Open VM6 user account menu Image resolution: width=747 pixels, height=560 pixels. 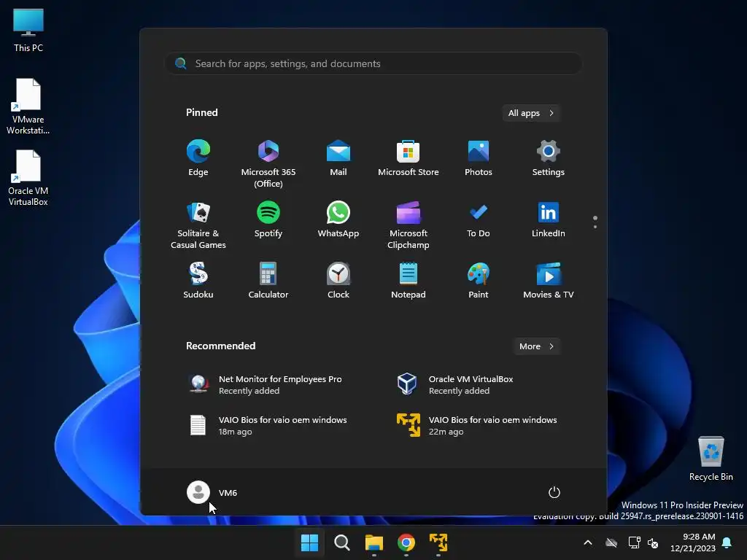212,492
